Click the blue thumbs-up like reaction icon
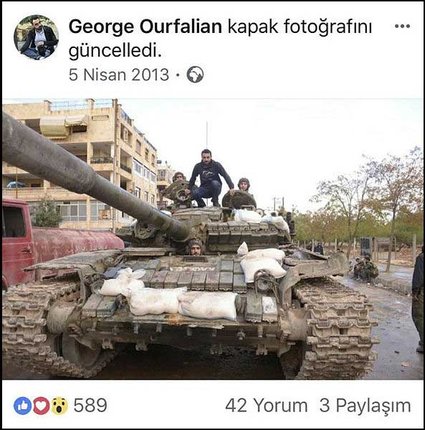The height and width of the screenshot is (430, 425). (x=23, y=406)
